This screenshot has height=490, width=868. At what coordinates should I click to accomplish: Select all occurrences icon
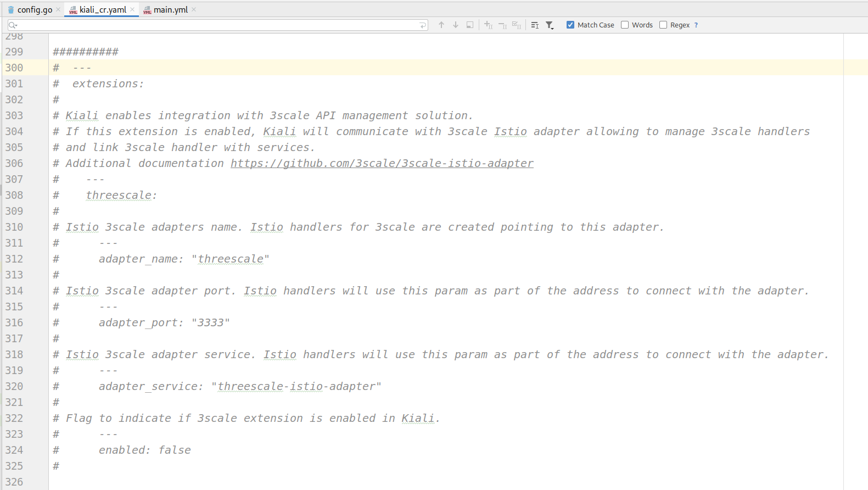tap(517, 25)
